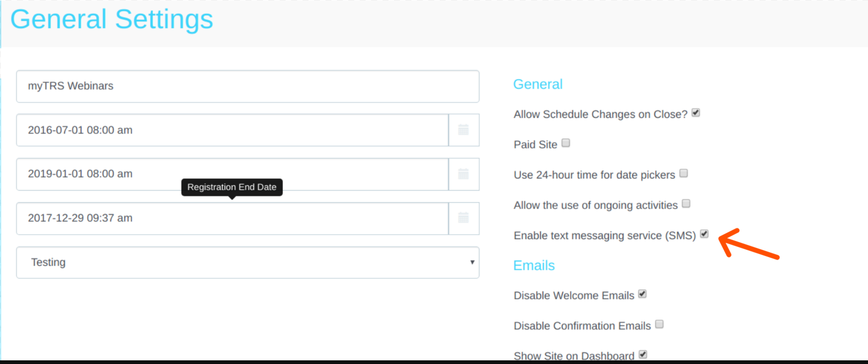This screenshot has width=868, height=364.
Task: Enable the Paid Site checkbox
Action: (566, 143)
